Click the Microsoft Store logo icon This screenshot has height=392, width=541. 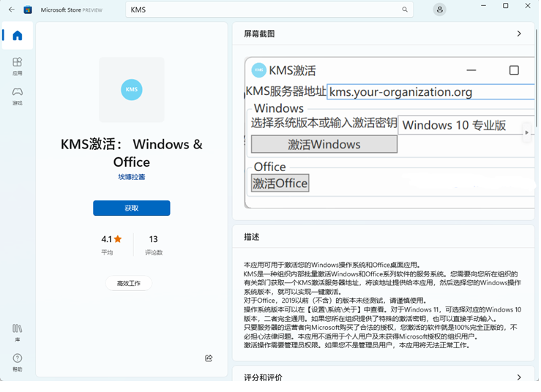(x=28, y=10)
